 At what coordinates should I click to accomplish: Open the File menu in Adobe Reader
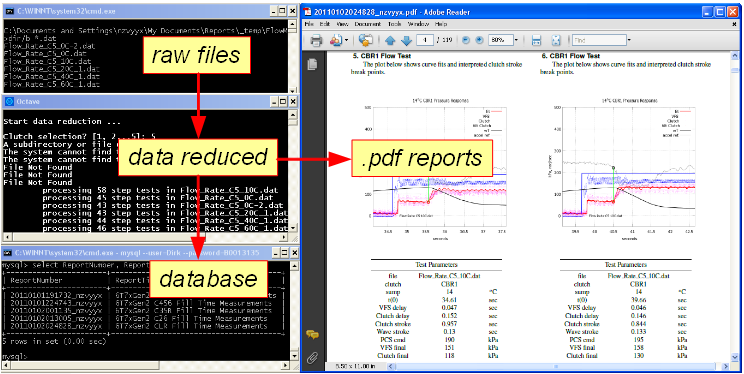[x=309, y=24]
